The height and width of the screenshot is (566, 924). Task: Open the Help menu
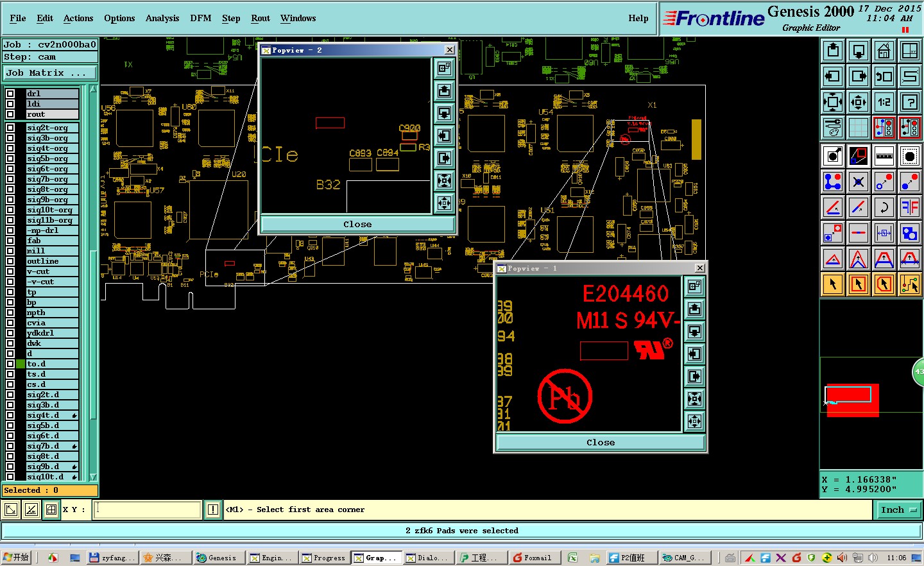coord(638,18)
